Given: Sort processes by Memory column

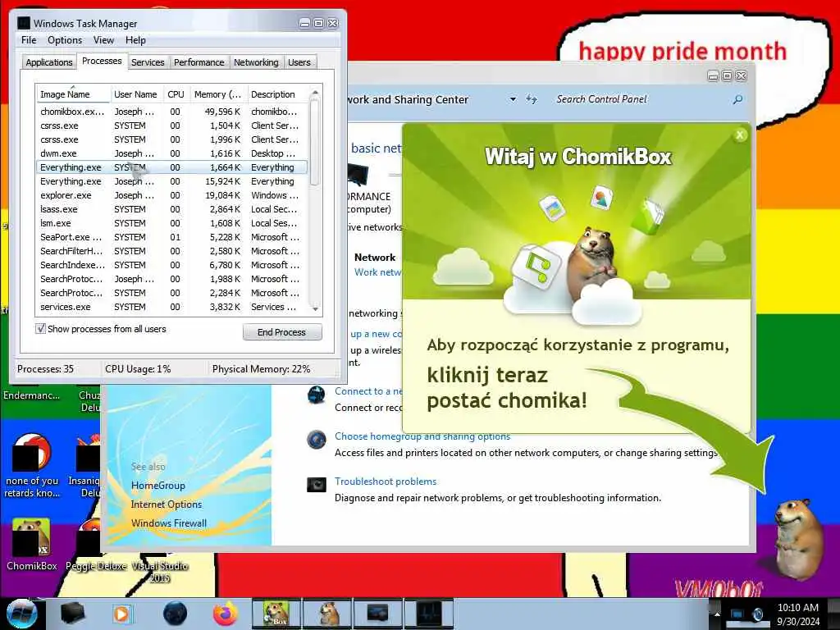Looking at the screenshot, I should [217, 94].
